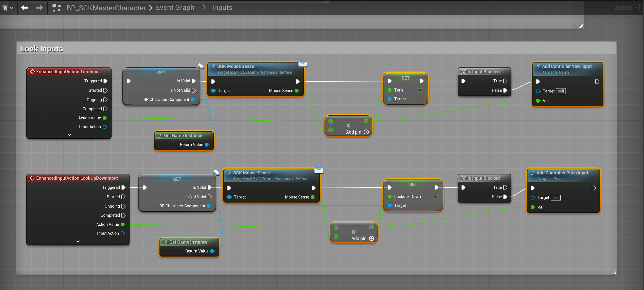Open the bookmark dropdown arrow

(12, 8)
